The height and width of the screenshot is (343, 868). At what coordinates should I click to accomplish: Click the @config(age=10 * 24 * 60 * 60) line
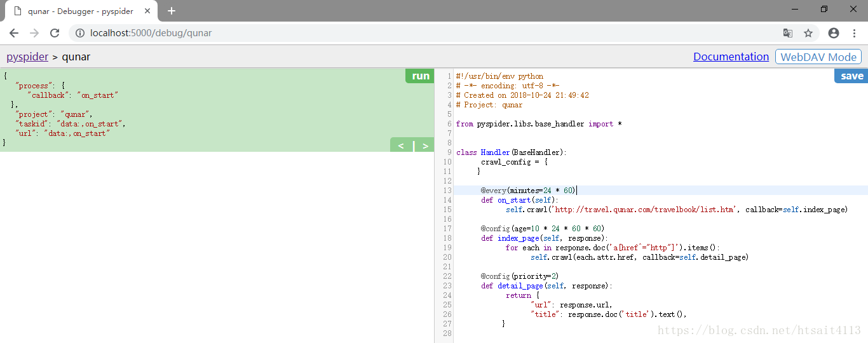(x=543, y=229)
